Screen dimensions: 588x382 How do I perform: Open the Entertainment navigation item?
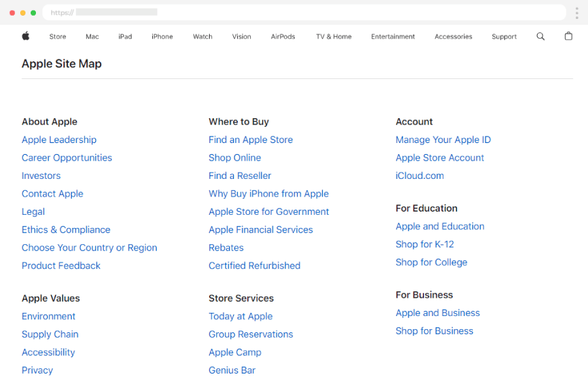point(393,37)
